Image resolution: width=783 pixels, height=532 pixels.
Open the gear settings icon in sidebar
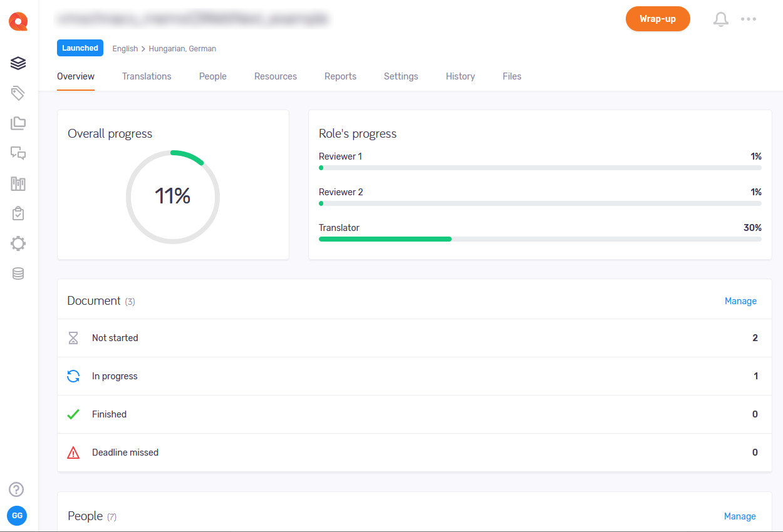point(18,243)
